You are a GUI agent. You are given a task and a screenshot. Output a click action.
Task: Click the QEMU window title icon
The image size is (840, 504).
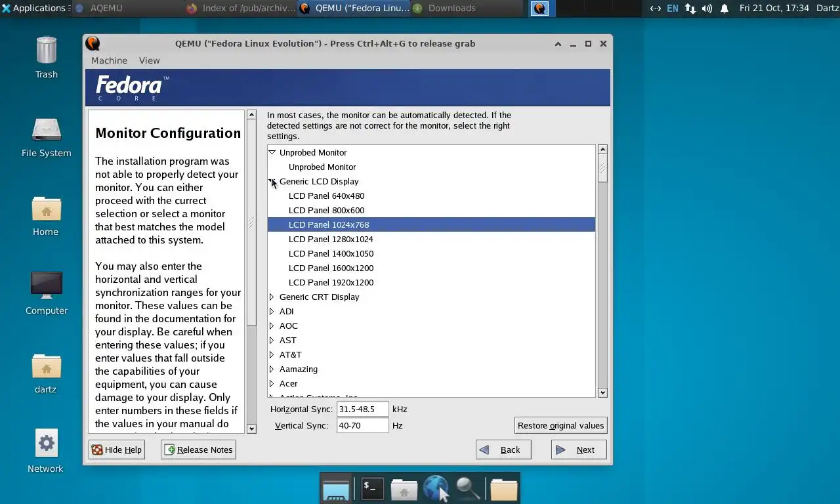pyautogui.click(x=93, y=43)
